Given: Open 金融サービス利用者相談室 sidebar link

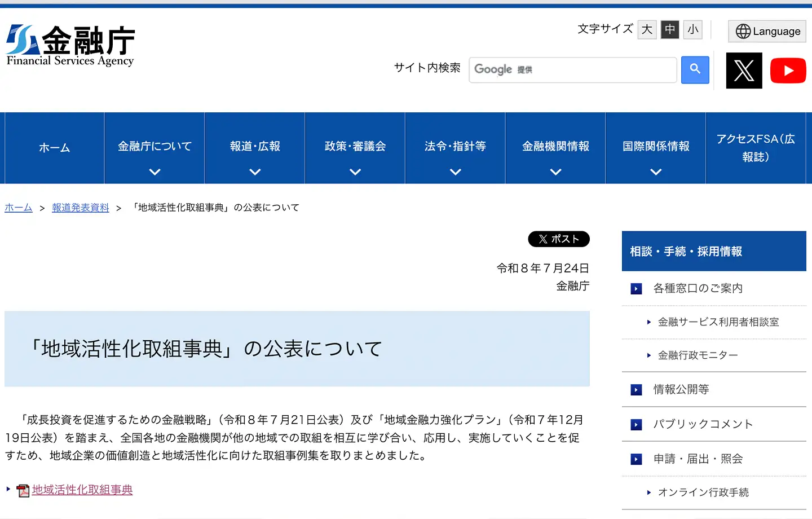Looking at the screenshot, I should point(718,322).
